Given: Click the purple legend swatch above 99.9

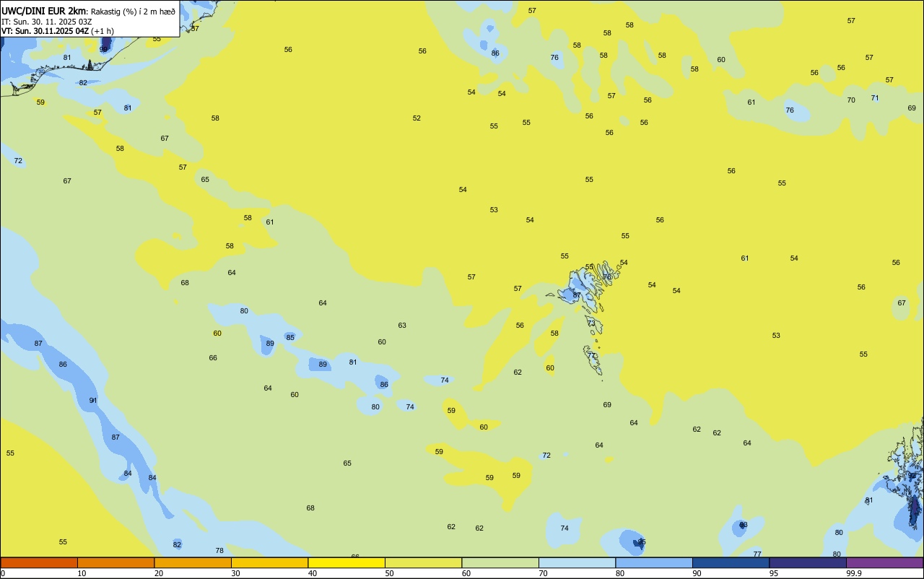Looking at the screenshot, I should 884,562.
